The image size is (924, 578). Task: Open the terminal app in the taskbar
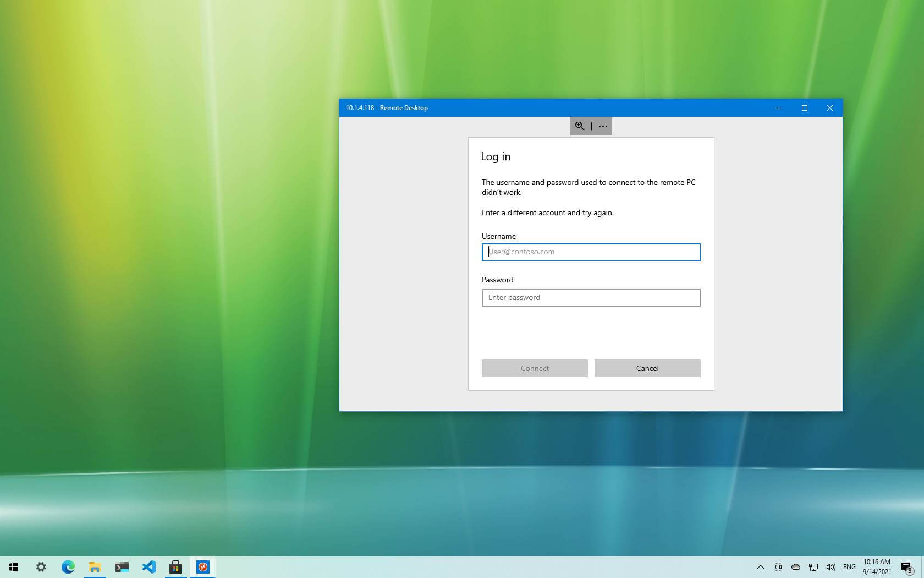coord(122,567)
